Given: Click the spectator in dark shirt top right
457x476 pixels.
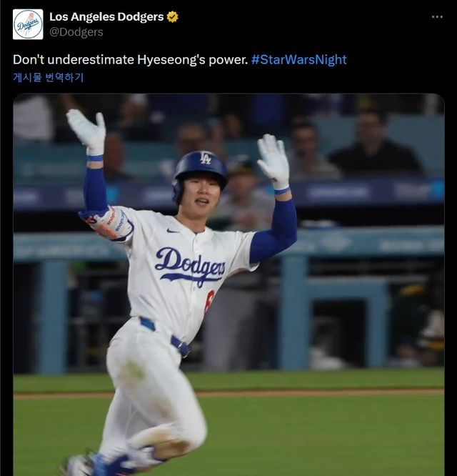Looking at the screenshot, I should tap(375, 150).
